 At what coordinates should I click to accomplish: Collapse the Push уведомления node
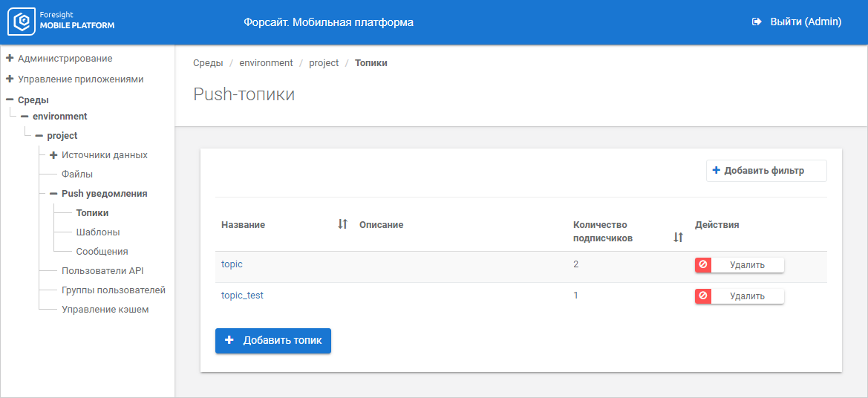coord(53,194)
